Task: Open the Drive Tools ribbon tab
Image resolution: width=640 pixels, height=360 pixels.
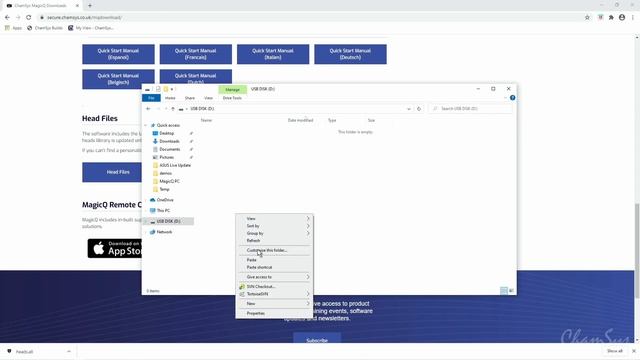Action: click(x=232, y=98)
